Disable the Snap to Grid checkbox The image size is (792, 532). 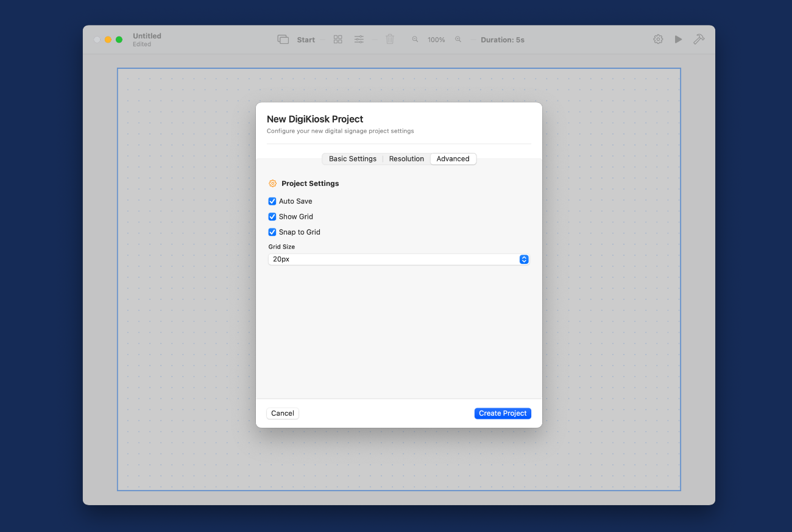272,232
